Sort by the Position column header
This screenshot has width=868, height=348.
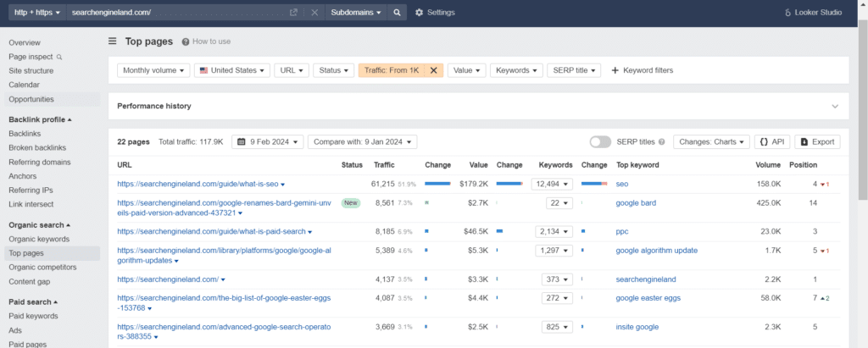(x=803, y=165)
